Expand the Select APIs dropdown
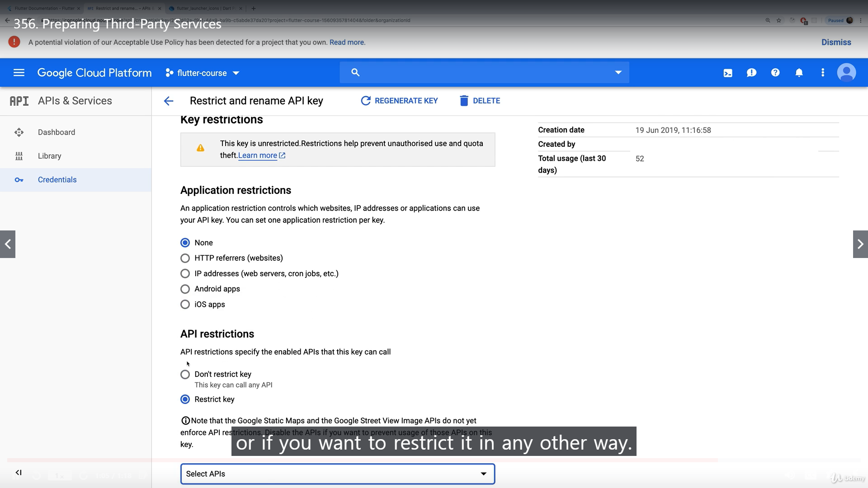The image size is (868, 488). 337,474
